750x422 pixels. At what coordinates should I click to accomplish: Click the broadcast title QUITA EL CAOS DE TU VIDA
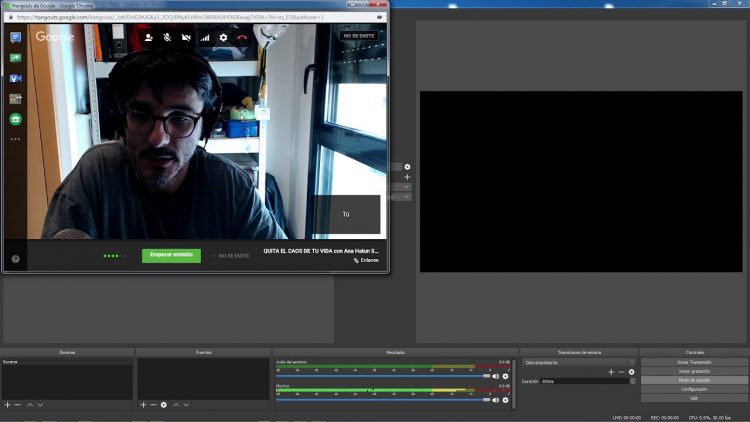(x=320, y=251)
